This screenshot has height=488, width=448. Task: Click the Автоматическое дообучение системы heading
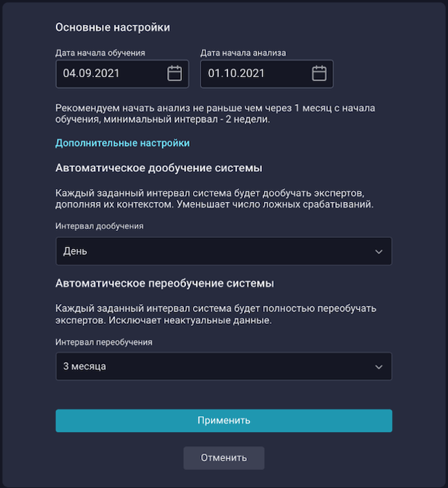coord(159,168)
